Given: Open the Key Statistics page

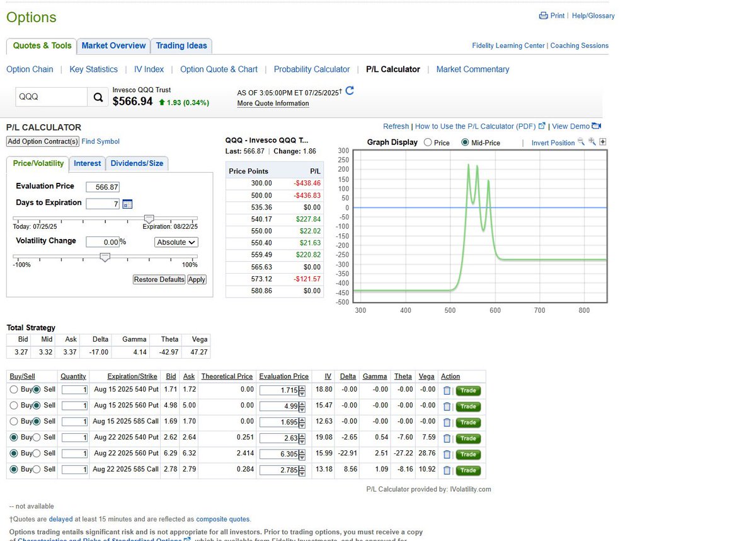Looking at the screenshot, I should click(x=93, y=69).
